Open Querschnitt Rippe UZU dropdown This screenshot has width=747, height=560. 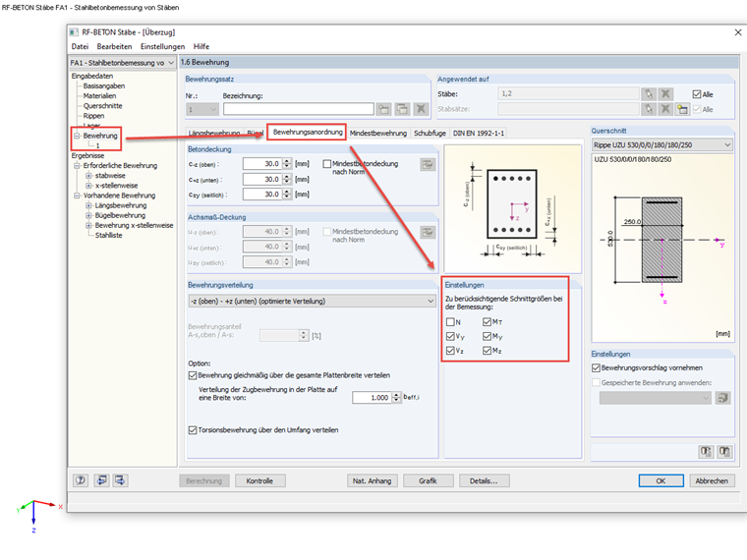pyautogui.click(x=662, y=144)
